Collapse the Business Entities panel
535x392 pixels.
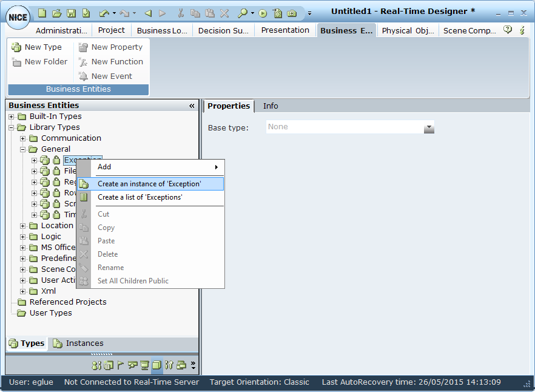click(192, 106)
